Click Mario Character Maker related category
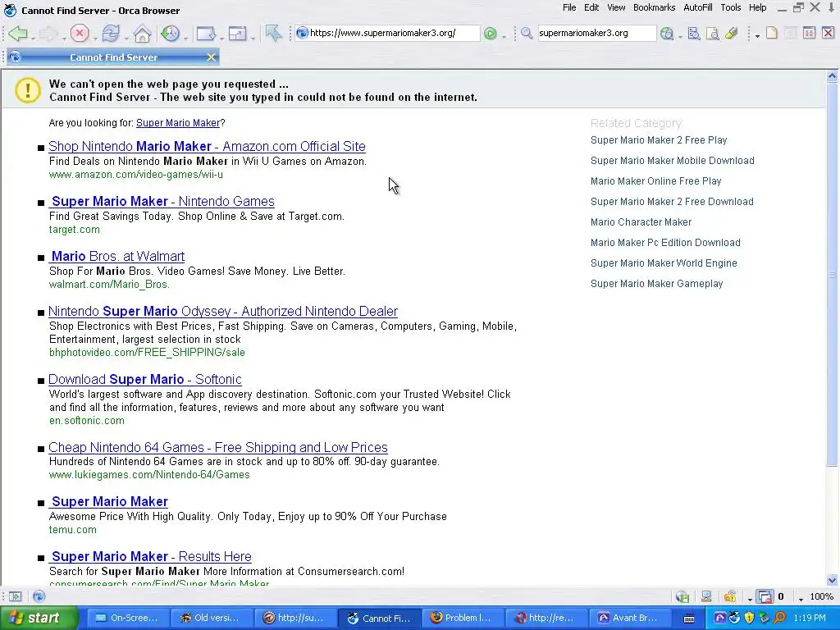 click(x=641, y=222)
